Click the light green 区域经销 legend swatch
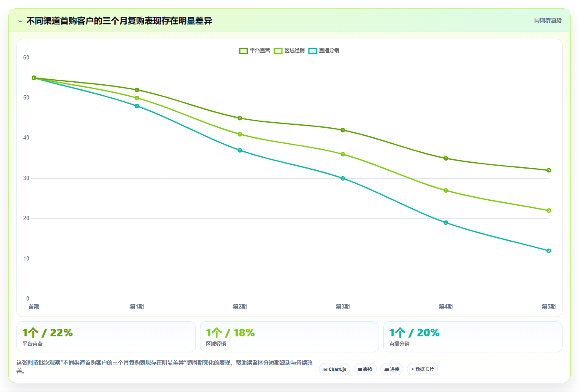 [278, 51]
